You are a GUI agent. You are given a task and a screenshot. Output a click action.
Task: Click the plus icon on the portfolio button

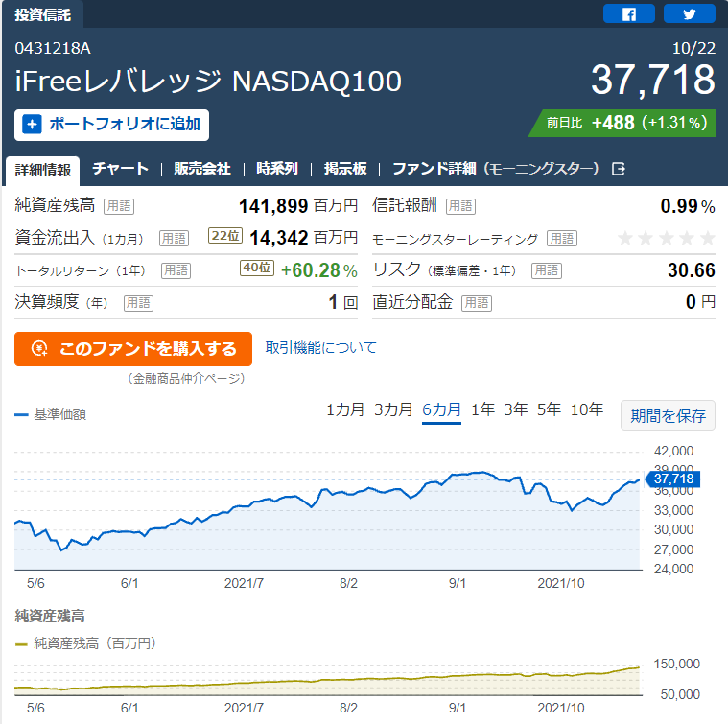coord(32,125)
